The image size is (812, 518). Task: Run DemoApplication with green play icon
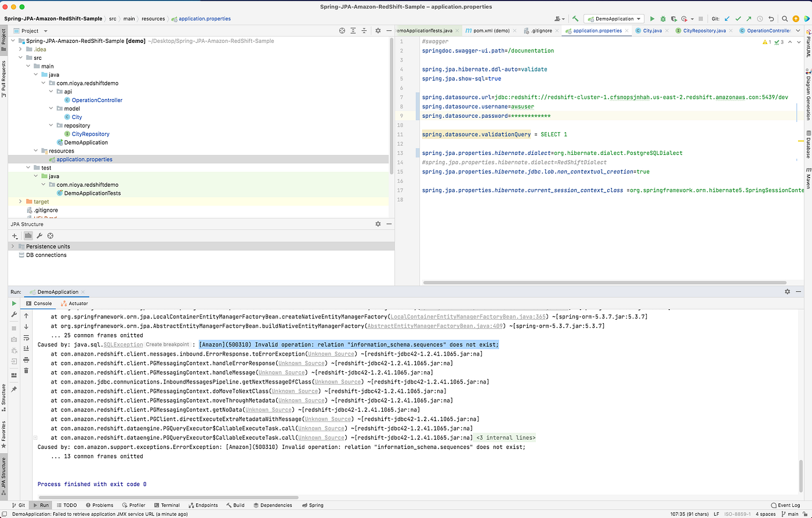click(652, 19)
